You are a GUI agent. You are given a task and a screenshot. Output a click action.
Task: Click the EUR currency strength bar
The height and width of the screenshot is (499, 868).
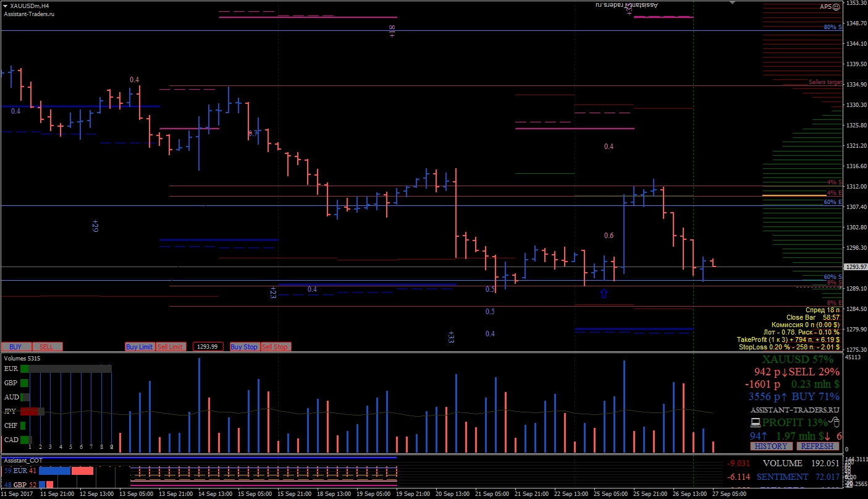click(x=65, y=369)
